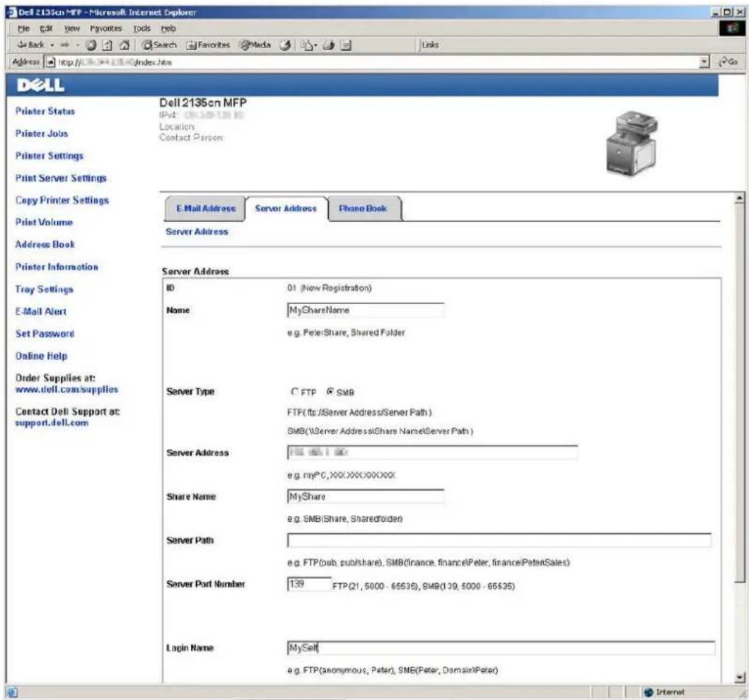The height and width of the screenshot is (700, 749).
Task: Click the Media toolbar button
Action: click(255, 45)
